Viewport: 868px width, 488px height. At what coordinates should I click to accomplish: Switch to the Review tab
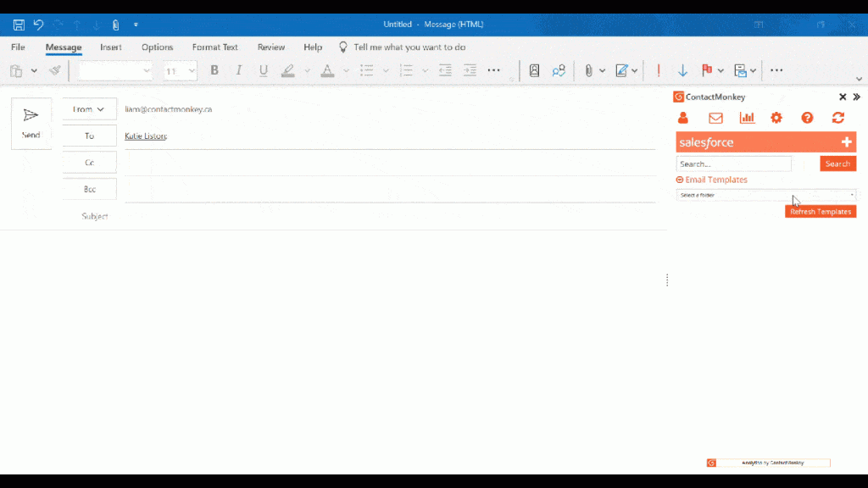[x=271, y=47]
